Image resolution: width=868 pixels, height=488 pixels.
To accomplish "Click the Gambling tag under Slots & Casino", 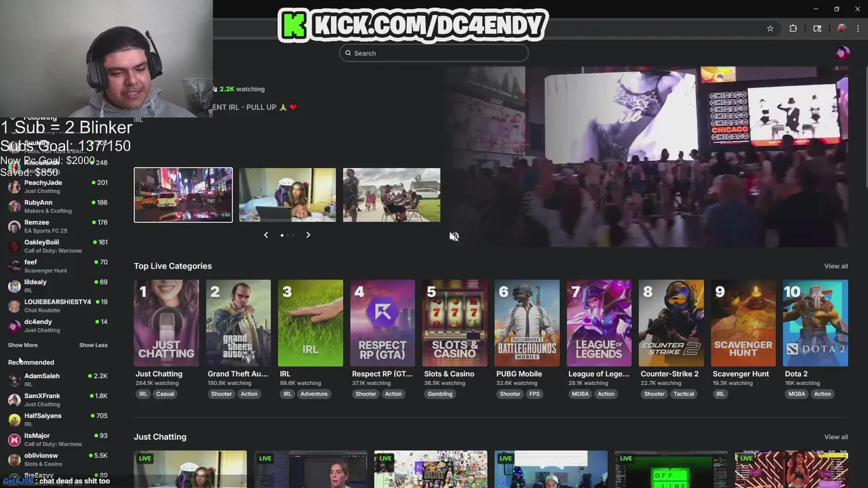I will [x=440, y=394].
